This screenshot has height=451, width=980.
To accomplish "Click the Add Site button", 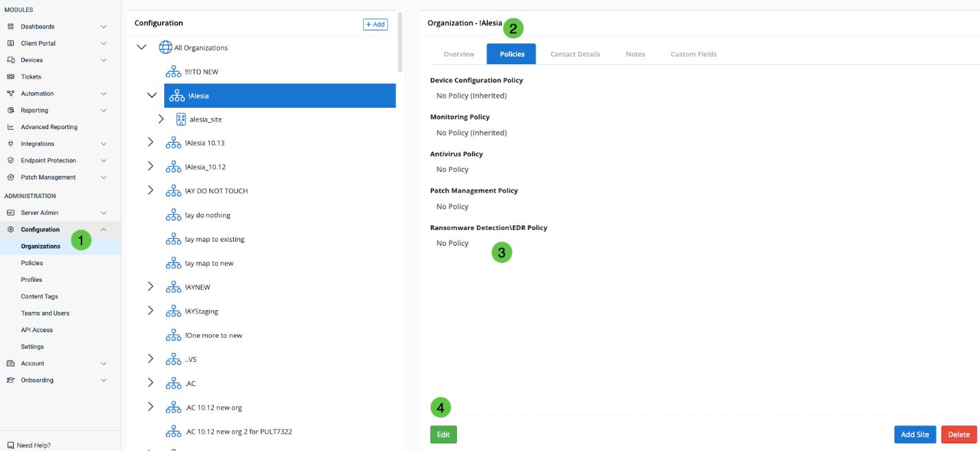I will tap(914, 434).
